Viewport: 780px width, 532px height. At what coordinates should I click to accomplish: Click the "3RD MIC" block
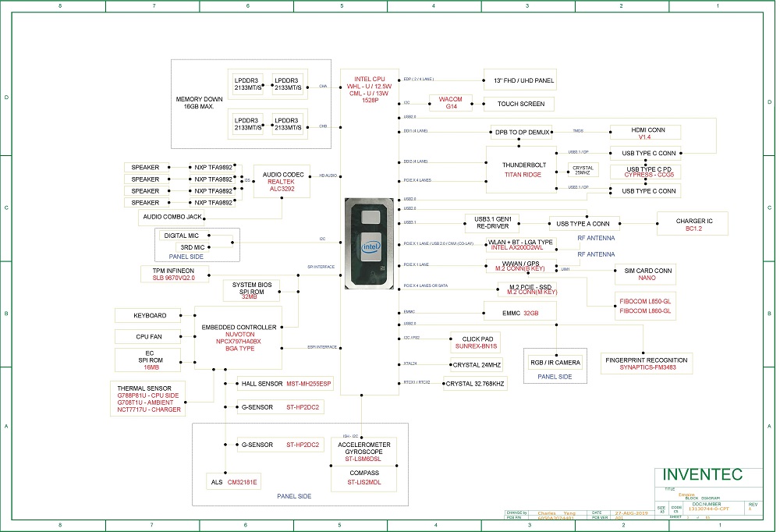click(192, 247)
